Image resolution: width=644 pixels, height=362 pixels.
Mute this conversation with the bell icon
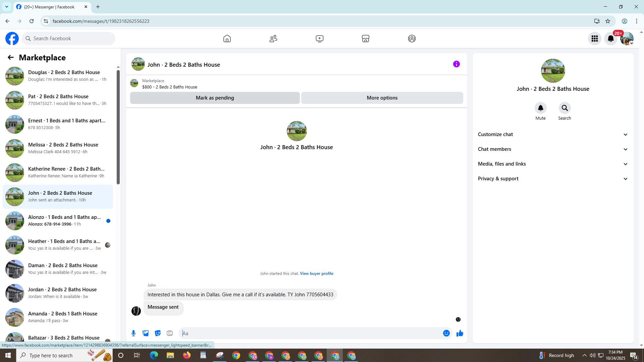tap(540, 108)
